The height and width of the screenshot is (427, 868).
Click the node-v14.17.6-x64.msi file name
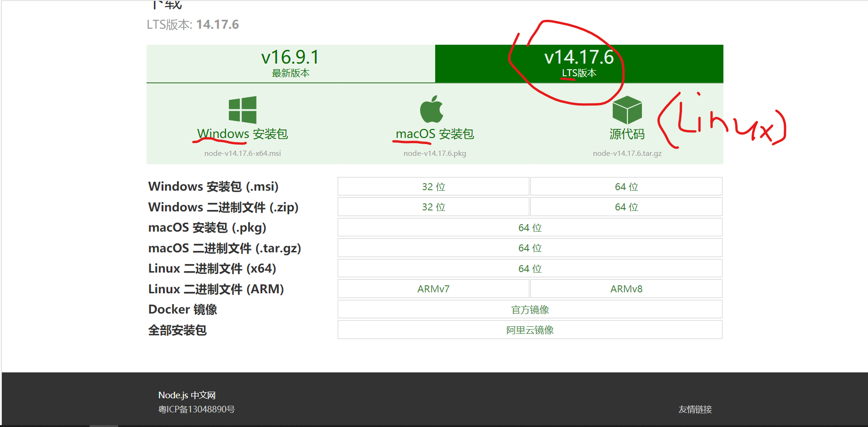point(243,153)
